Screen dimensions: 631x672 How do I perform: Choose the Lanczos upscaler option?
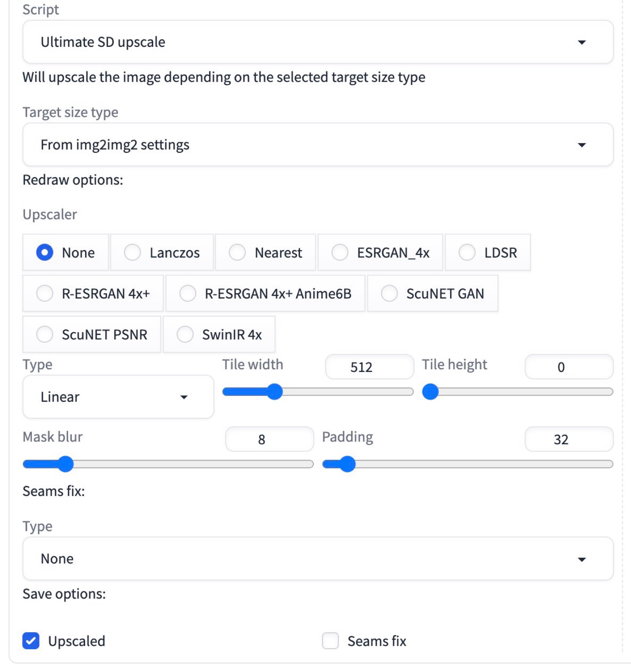132,252
